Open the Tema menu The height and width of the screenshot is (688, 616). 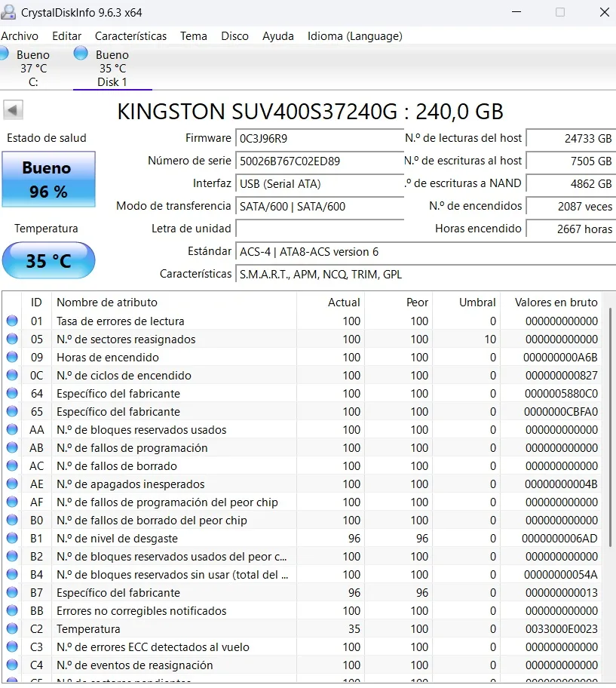pos(193,36)
